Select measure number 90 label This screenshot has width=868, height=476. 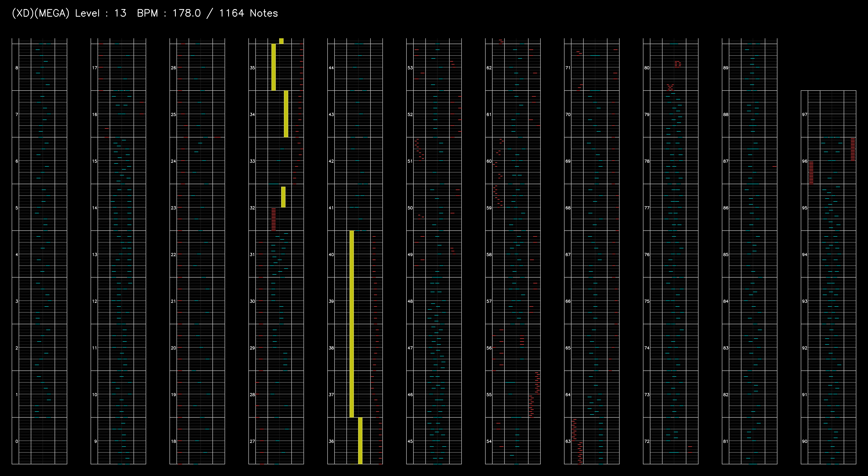(804, 441)
